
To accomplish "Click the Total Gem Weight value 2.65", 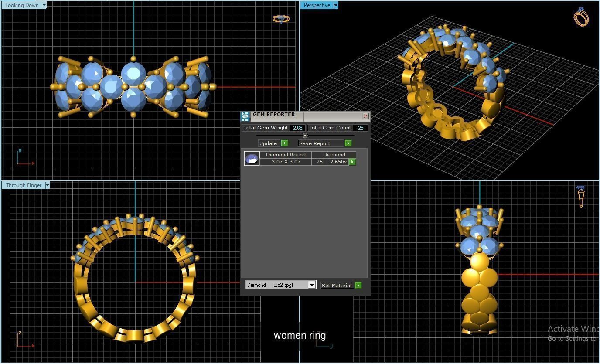I will click(298, 128).
